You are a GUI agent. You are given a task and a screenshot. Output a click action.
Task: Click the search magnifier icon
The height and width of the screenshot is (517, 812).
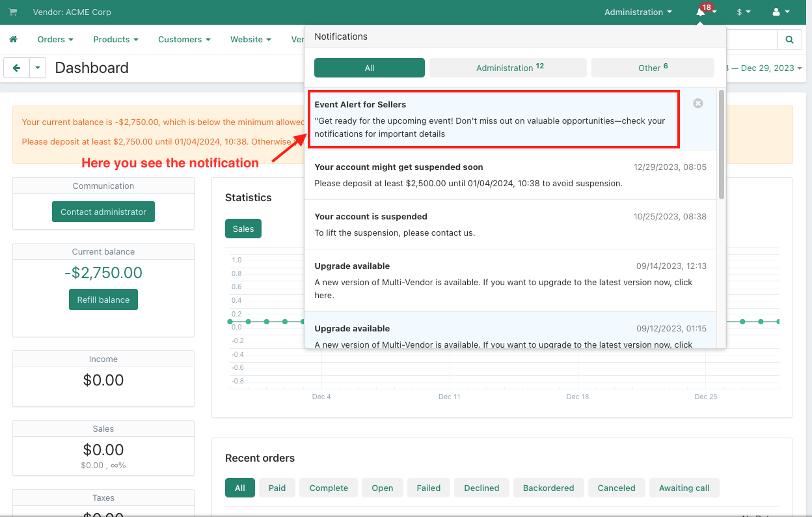point(789,40)
